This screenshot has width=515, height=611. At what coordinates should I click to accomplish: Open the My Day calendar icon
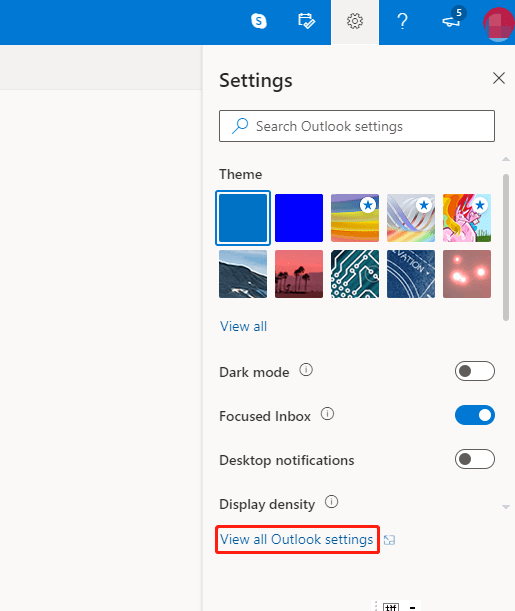(x=307, y=21)
